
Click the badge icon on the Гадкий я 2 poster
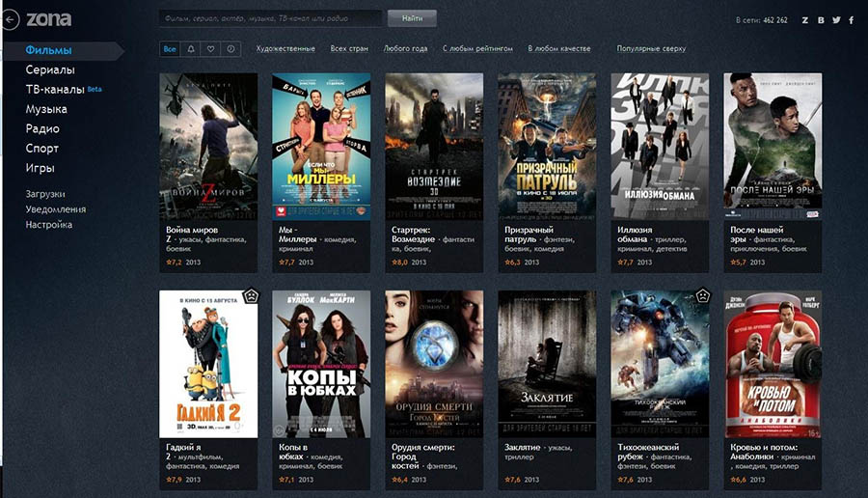[x=248, y=297]
